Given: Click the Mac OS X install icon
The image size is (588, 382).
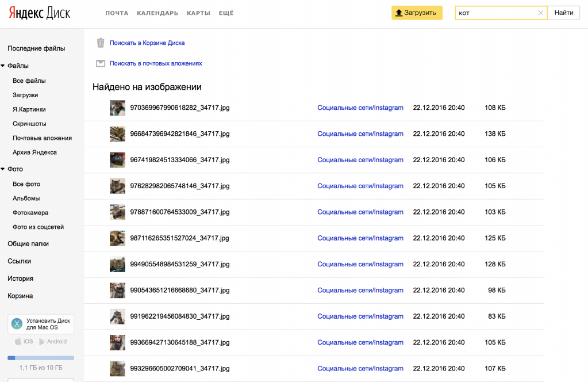Looking at the screenshot, I should click(17, 323).
